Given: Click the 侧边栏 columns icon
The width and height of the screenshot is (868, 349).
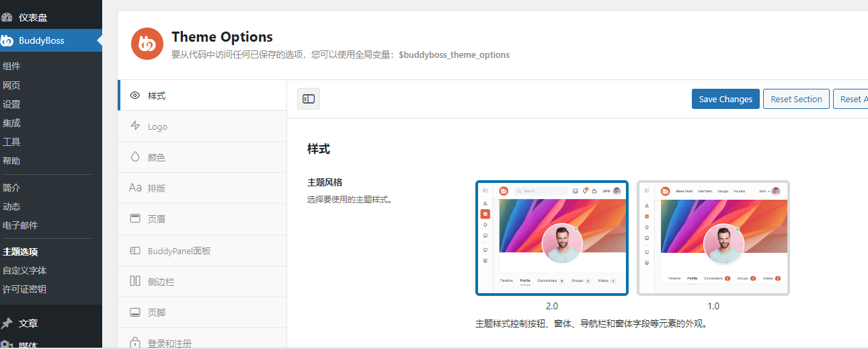Looking at the screenshot, I should 135,282.
